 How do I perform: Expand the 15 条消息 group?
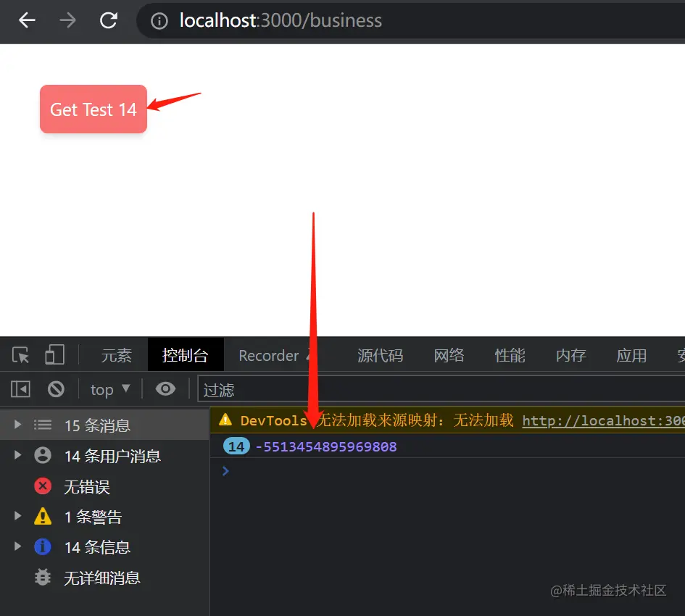(17, 424)
